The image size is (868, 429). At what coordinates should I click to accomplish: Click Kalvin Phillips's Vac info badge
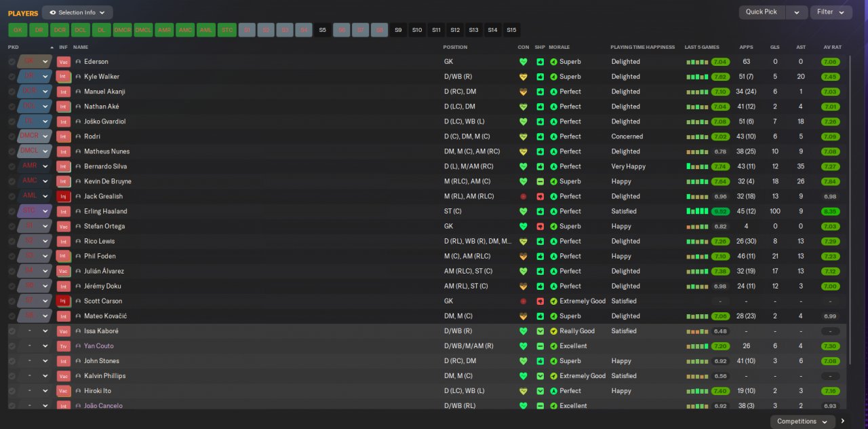coord(64,375)
